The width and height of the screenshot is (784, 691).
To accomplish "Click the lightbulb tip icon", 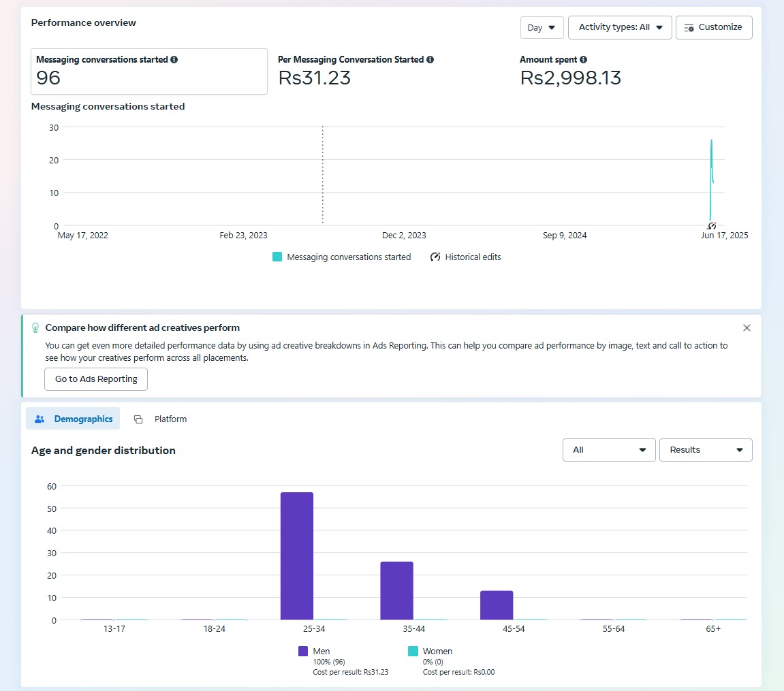I will pyautogui.click(x=35, y=327).
